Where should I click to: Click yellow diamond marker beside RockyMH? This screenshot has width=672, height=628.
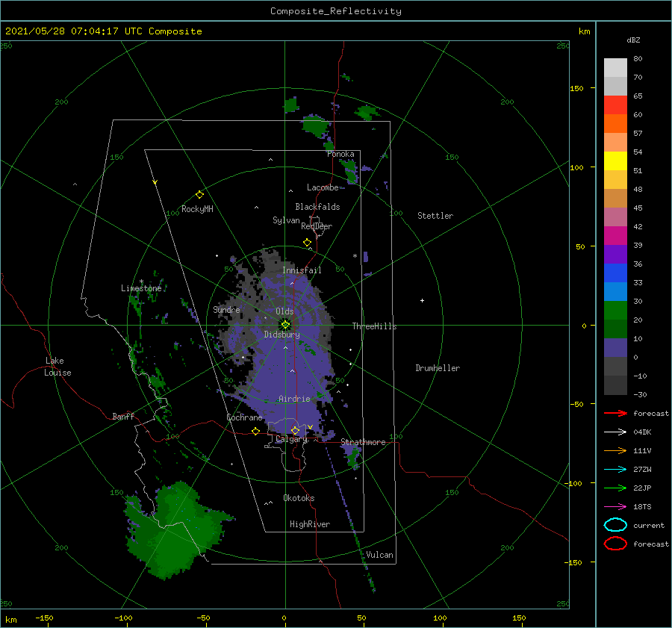click(199, 195)
